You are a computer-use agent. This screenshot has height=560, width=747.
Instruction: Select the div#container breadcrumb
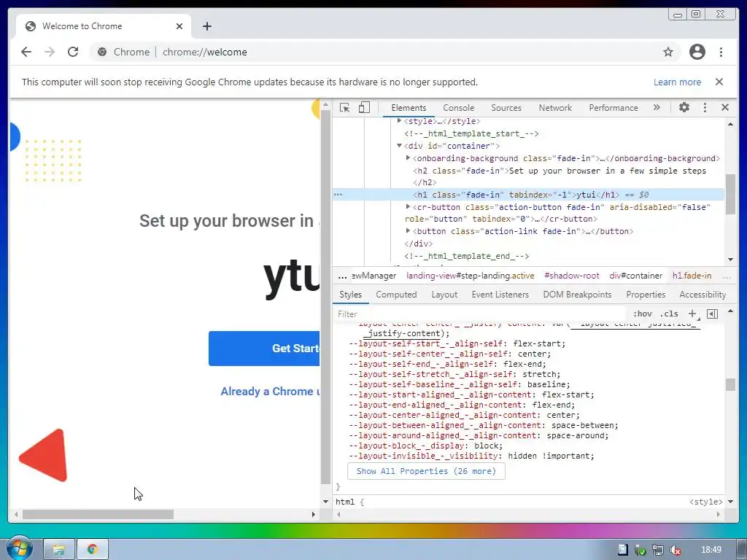point(635,276)
